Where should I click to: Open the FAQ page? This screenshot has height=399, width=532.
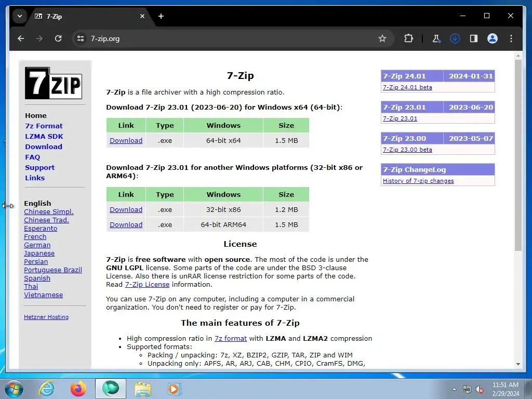click(x=33, y=157)
